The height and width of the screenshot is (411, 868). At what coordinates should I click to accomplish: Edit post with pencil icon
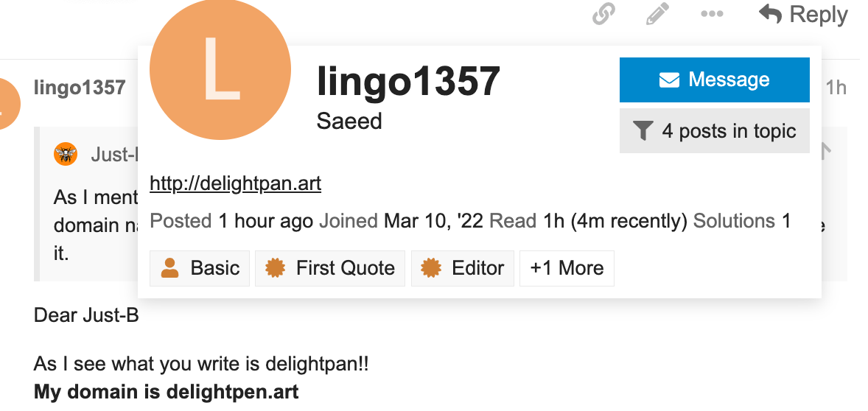pyautogui.click(x=657, y=15)
